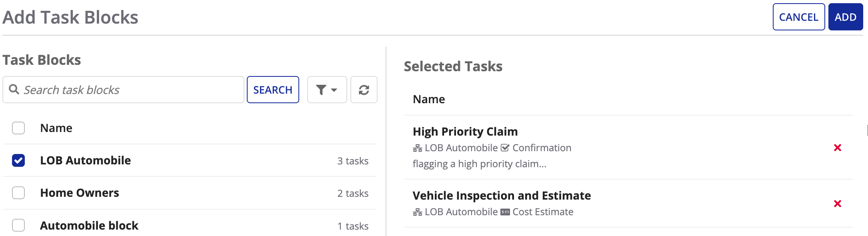Click the Vehicle Inspection and Estimate title

click(502, 196)
